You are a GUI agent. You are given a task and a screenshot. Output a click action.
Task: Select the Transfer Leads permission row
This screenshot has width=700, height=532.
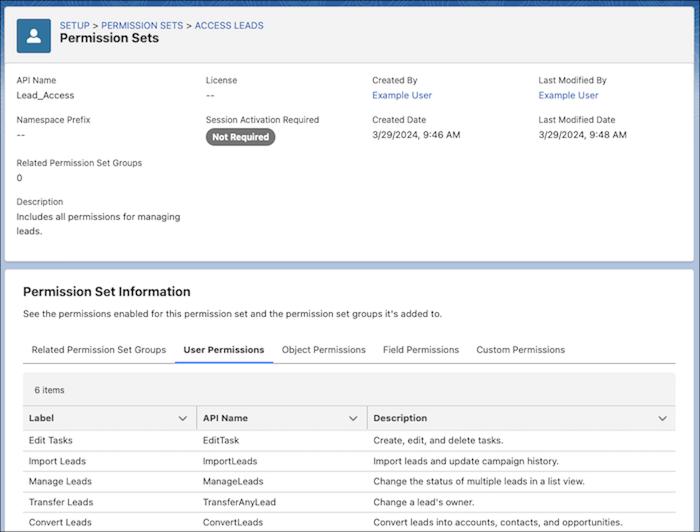[x=61, y=502]
